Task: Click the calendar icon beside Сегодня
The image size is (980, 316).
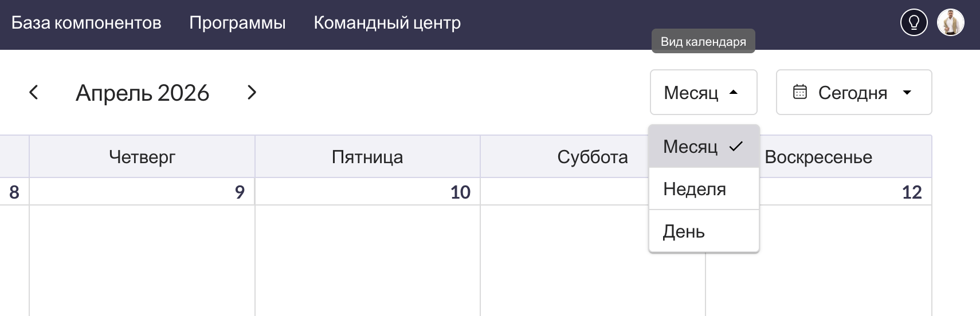Action: click(x=799, y=92)
